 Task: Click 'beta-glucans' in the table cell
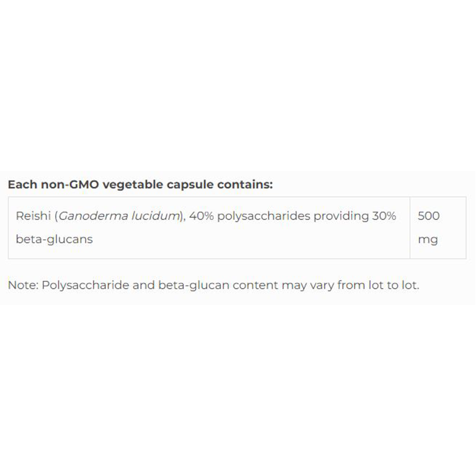[x=54, y=239]
